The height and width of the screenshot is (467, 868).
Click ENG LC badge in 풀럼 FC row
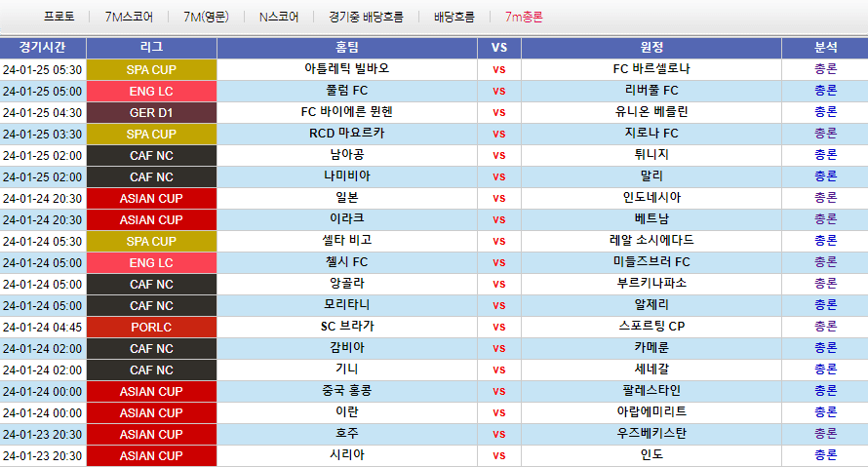pos(151,91)
